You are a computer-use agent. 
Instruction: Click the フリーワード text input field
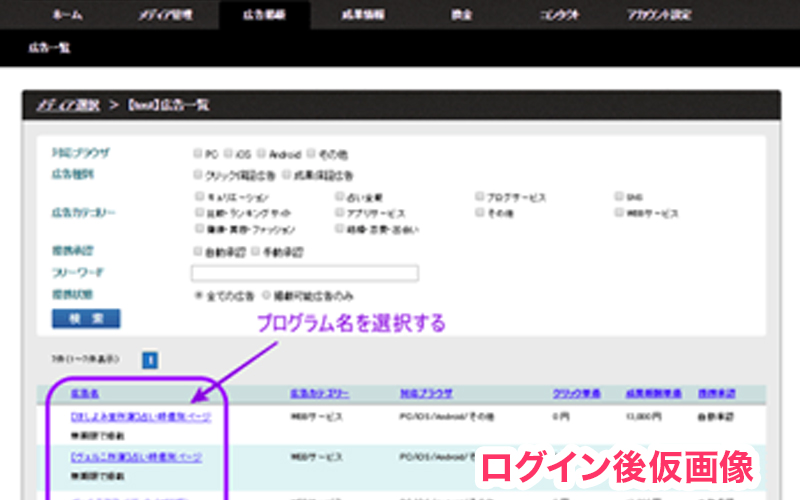pos(304,273)
